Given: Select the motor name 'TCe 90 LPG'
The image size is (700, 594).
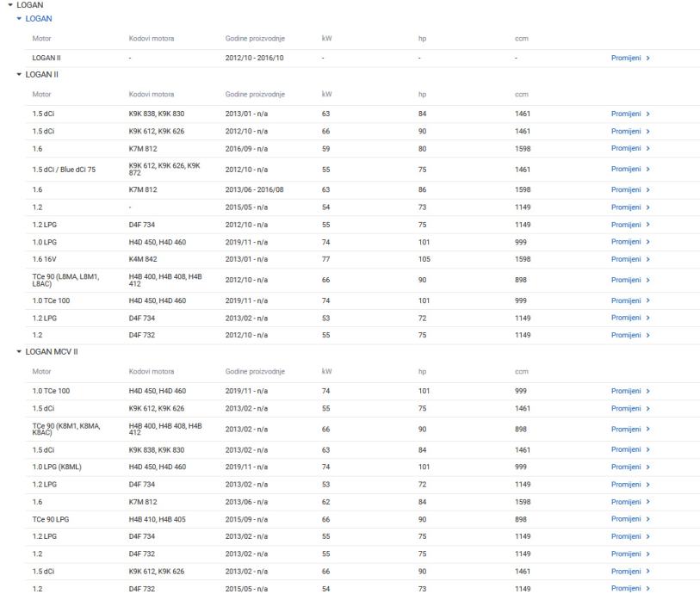Looking at the screenshot, I should tap(51, 519).
